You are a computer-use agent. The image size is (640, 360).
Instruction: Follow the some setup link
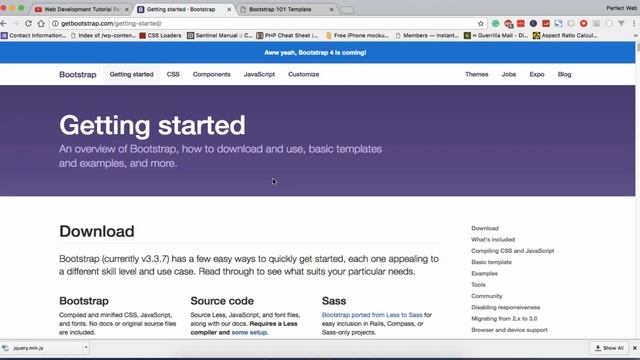(249, 332)
